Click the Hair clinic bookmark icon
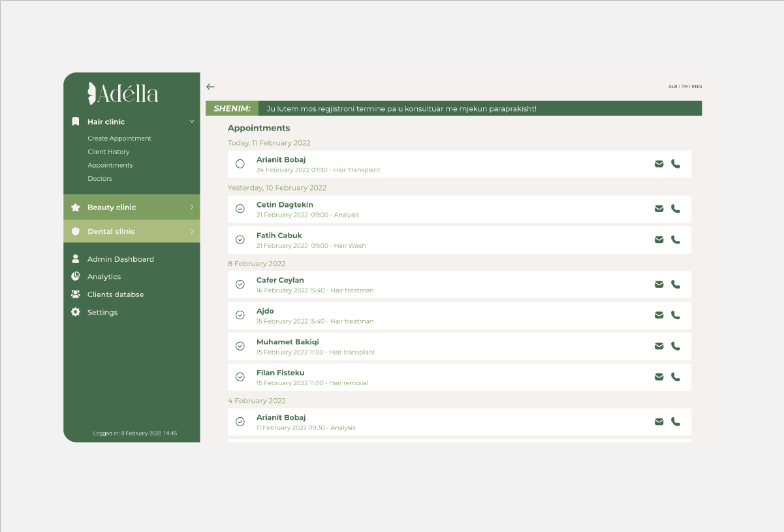 tap(76, 122)
